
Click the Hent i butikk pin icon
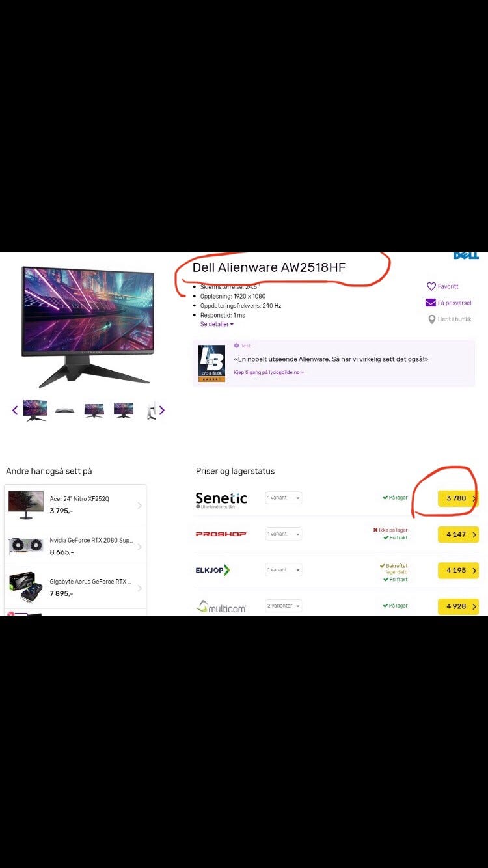431,319
